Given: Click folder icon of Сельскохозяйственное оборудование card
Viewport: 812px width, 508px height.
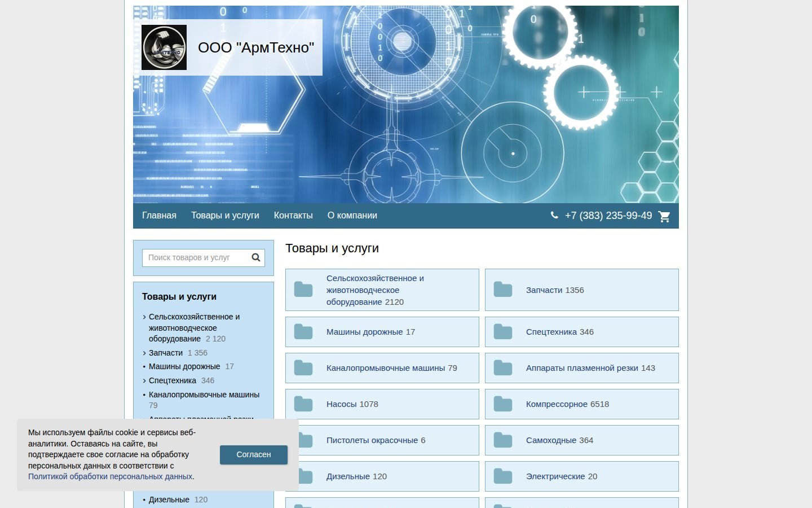Looking at the screenshot, I should pyautogui.click(x=303, y=290).
